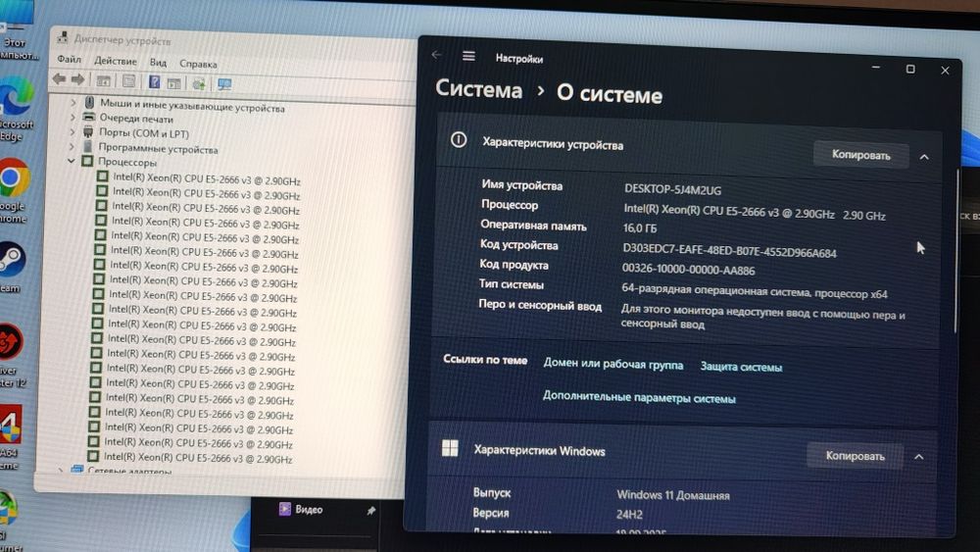Go to Система breadcrumb in Settings

[479, 89]
